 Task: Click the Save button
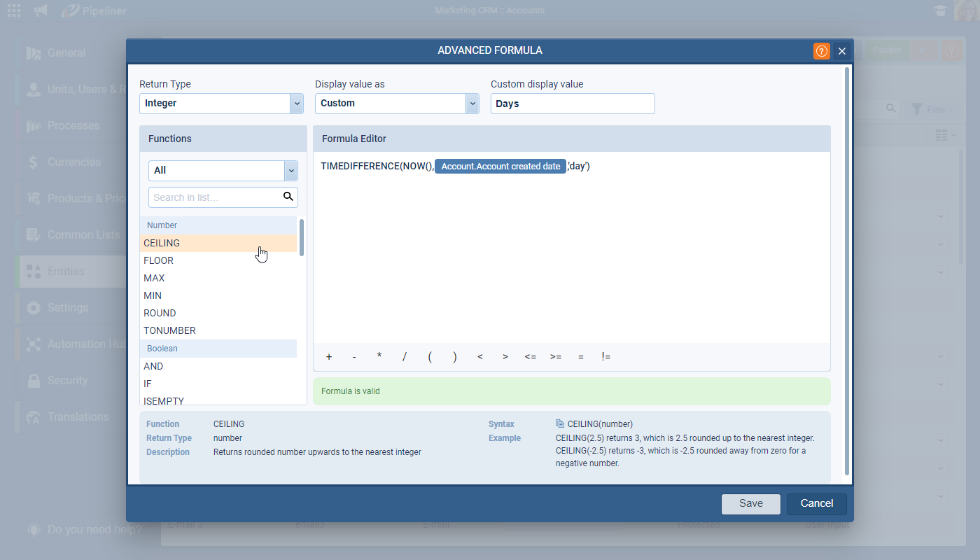point(751,503)
